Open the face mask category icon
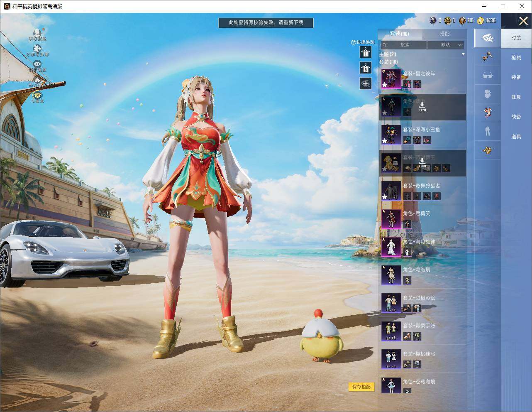The width and height of the screenshot is (532, 412). point(488,94)
